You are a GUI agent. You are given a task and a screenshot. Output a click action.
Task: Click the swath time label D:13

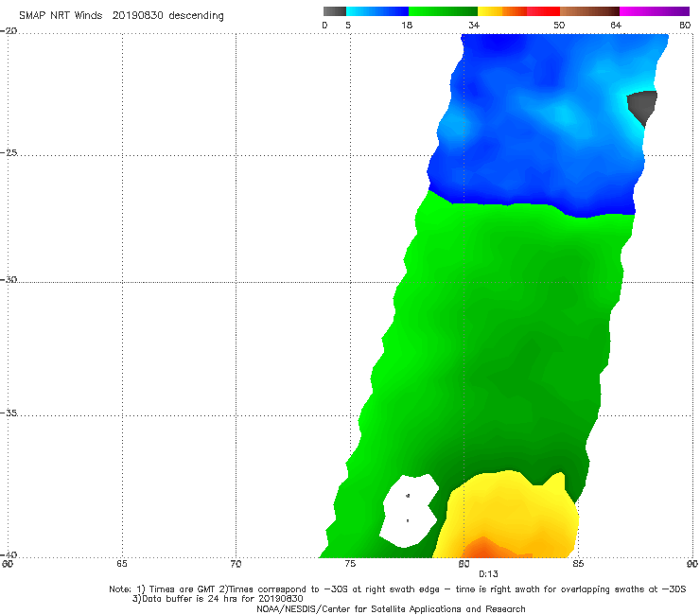(x=488, y=574)
